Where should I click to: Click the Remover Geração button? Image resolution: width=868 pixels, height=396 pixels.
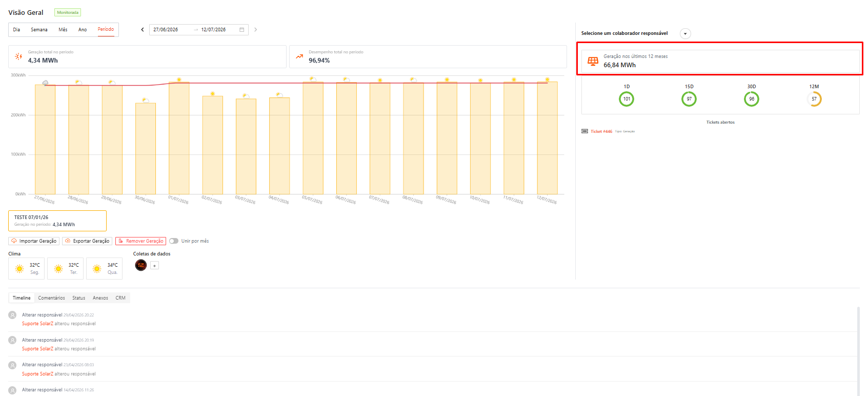(x=141, y=241)
